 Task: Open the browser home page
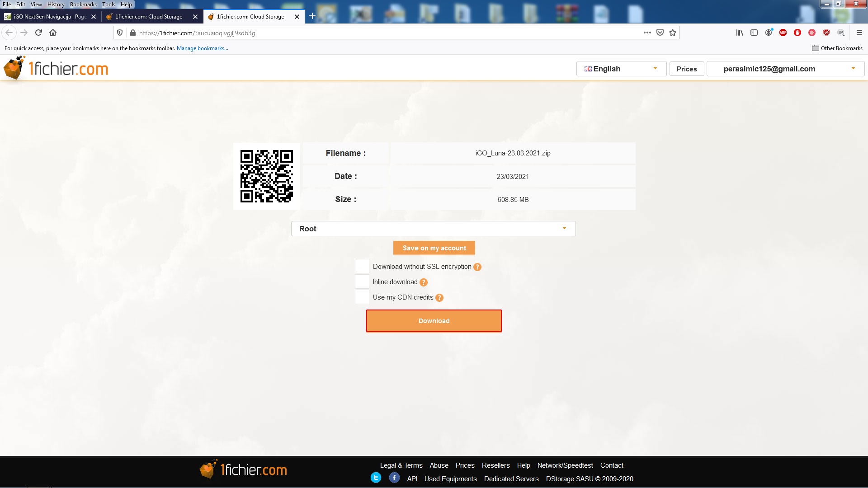pos(53,33)
